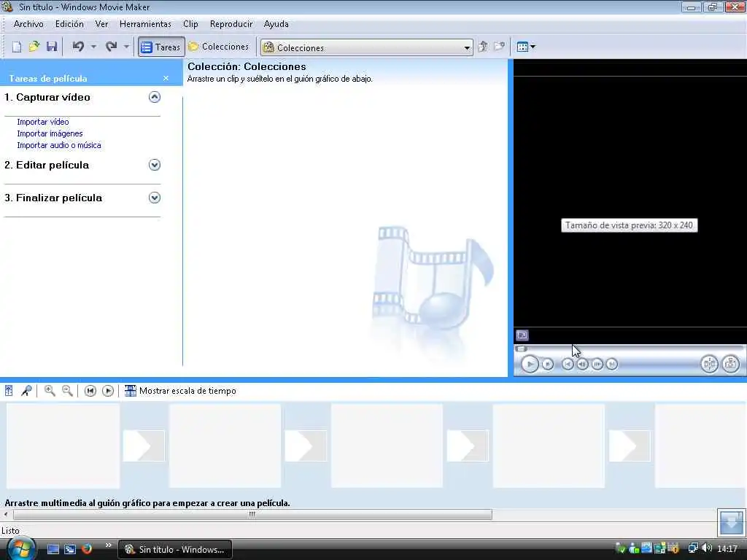Select the third empty storyboard clip cell
Viewport: 747px width, 560px height.
pyautogui.click(x=387, y=446)
